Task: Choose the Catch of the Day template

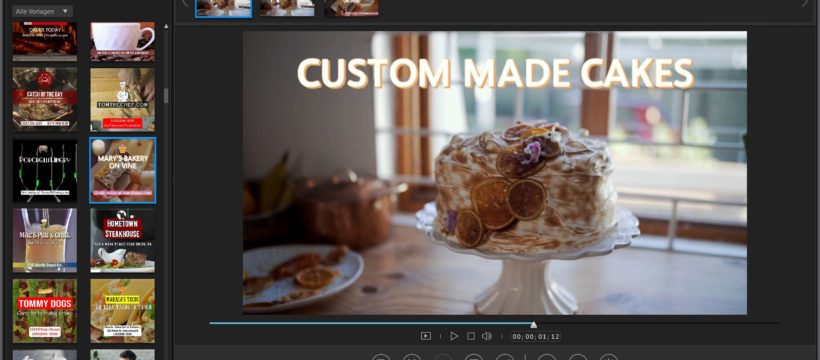Action: click(45, 99)
